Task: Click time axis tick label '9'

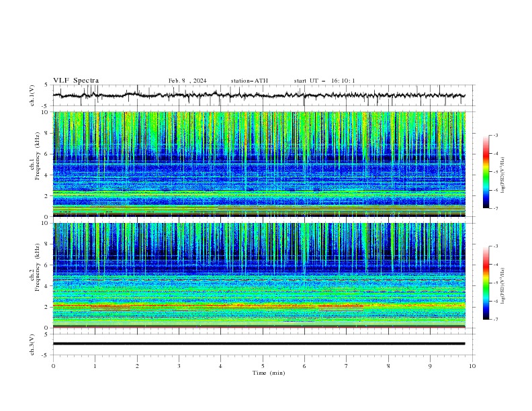Action: (x=430, y=366)
